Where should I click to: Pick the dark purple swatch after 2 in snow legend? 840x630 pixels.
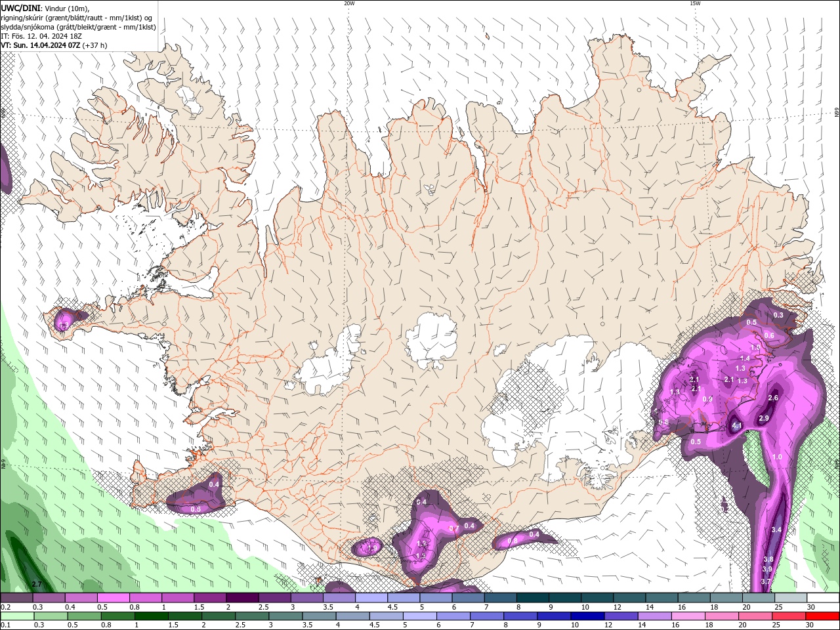tap(242, 598)
